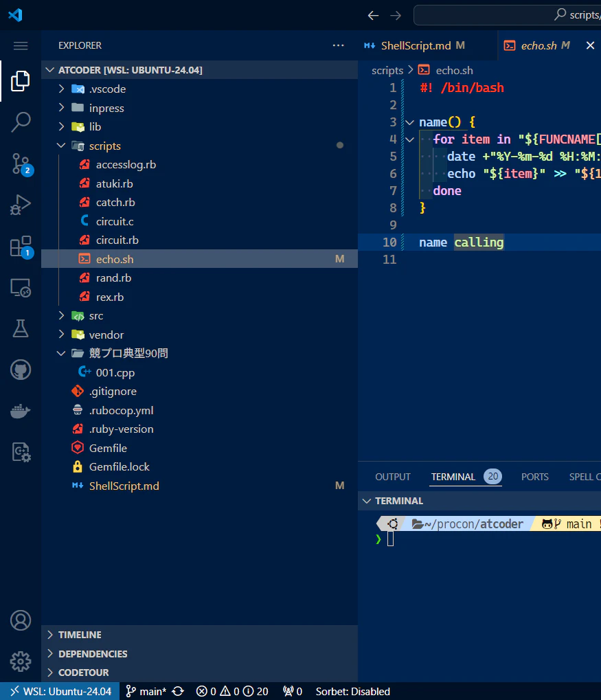The height and width of the screenshot is (700, 601).
Task: Click the WSL: Ubuntu-24.04 remote indicator
Action: (60, 692)
